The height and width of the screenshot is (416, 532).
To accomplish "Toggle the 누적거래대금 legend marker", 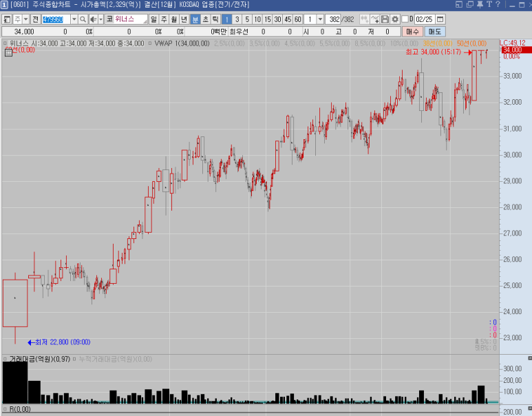I will (74, 359).
